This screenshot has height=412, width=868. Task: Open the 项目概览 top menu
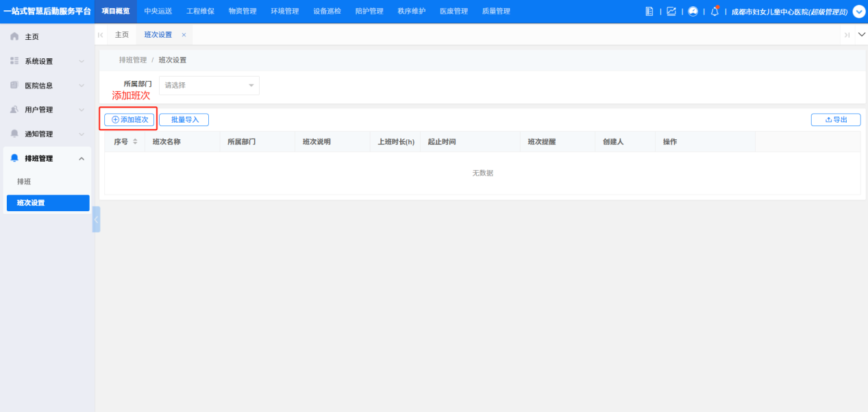pyautogui.click(x=116, y=12)
